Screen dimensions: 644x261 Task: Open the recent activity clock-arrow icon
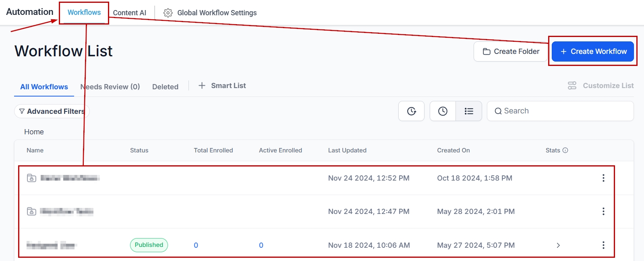411,111
